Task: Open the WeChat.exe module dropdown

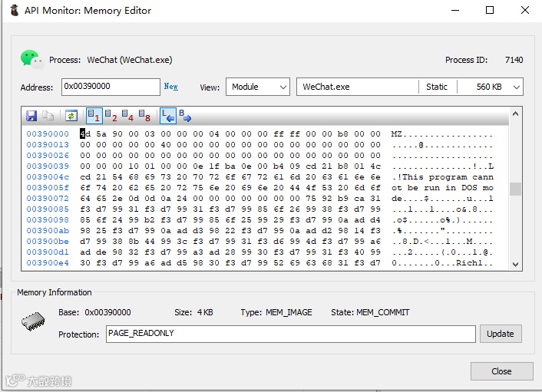Action: pyautogui.click(x=410, y=87)
